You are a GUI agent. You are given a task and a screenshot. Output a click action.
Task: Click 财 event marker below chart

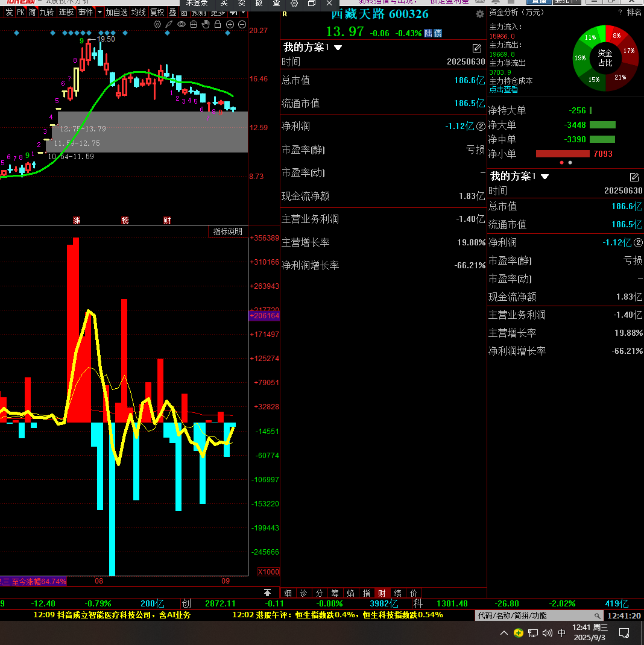coord(167,221)
